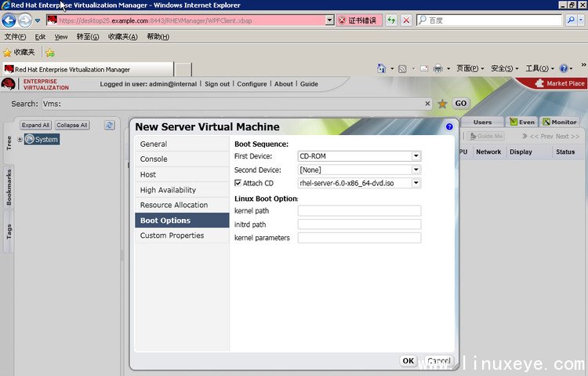Click OK to create the VM
The image size is (588, 376).
pos(408,360)
